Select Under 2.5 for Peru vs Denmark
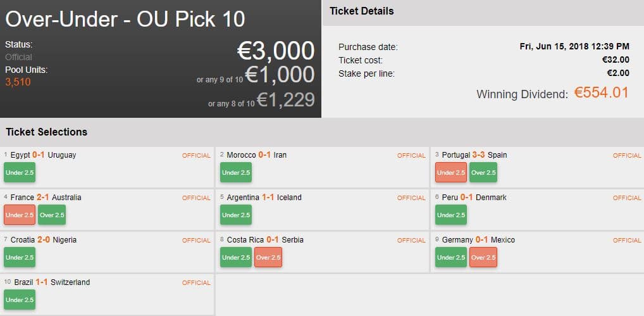The height and width of the screenshot is (316, 644). (451, 215)
